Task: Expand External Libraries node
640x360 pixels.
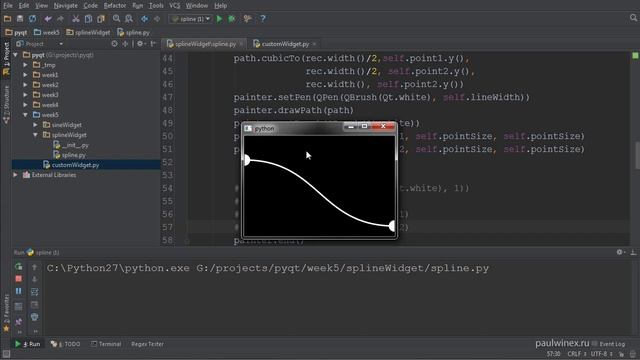Action: (x=16, y=175)
